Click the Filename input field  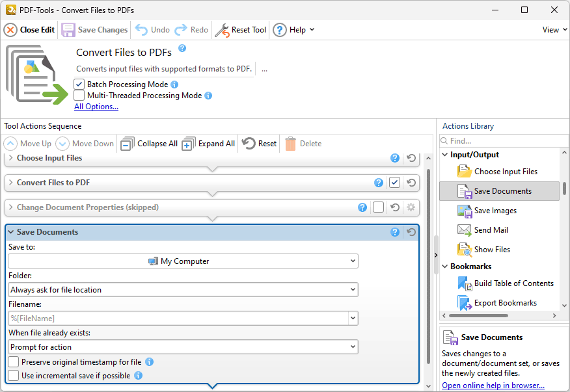178,319
